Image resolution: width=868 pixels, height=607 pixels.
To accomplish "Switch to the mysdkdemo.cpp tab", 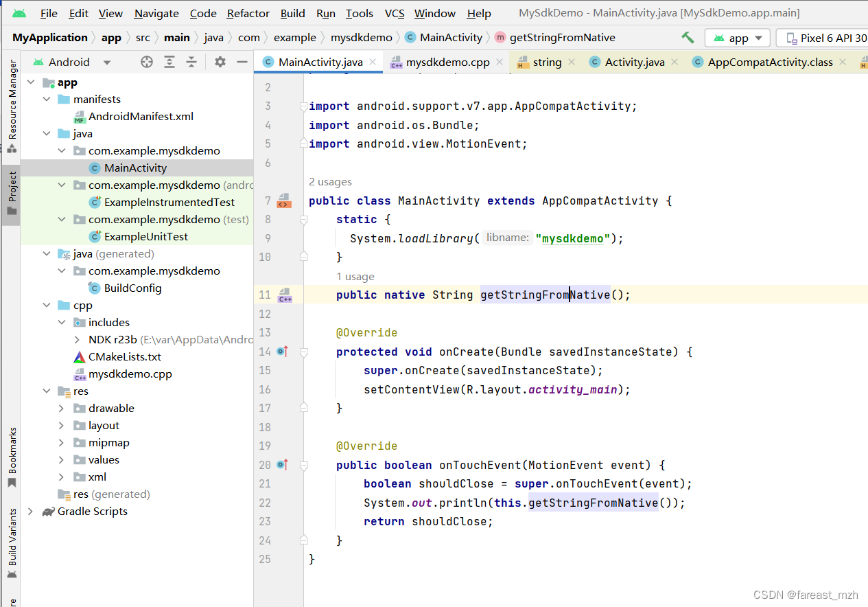I will coord(447,62).
